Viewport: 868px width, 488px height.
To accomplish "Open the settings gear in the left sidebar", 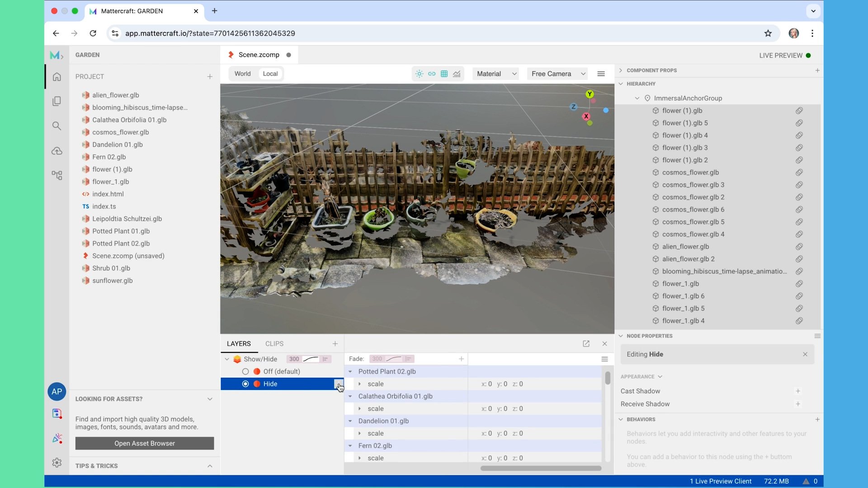I will (57, 463).
